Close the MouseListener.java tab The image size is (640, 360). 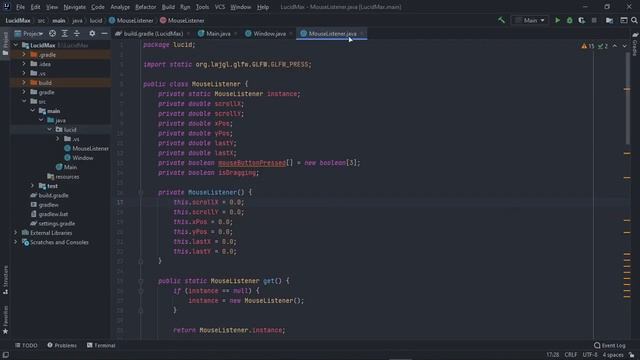[362, 33]
